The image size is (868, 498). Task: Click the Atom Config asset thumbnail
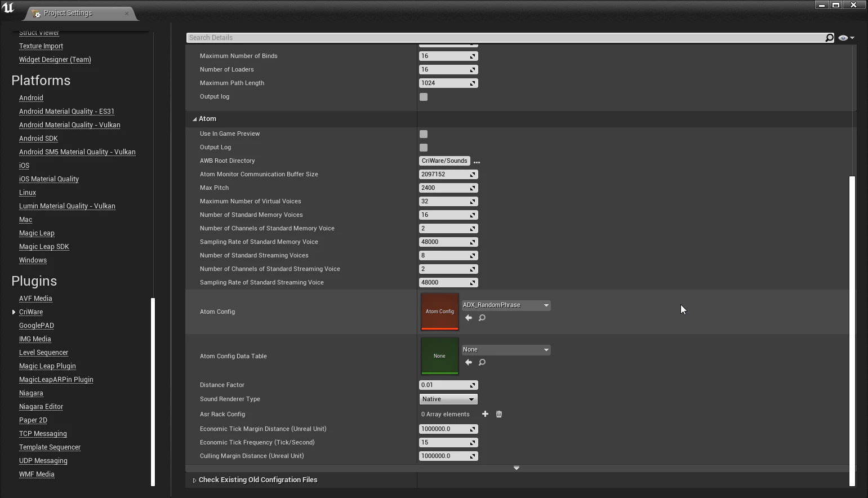440,312
